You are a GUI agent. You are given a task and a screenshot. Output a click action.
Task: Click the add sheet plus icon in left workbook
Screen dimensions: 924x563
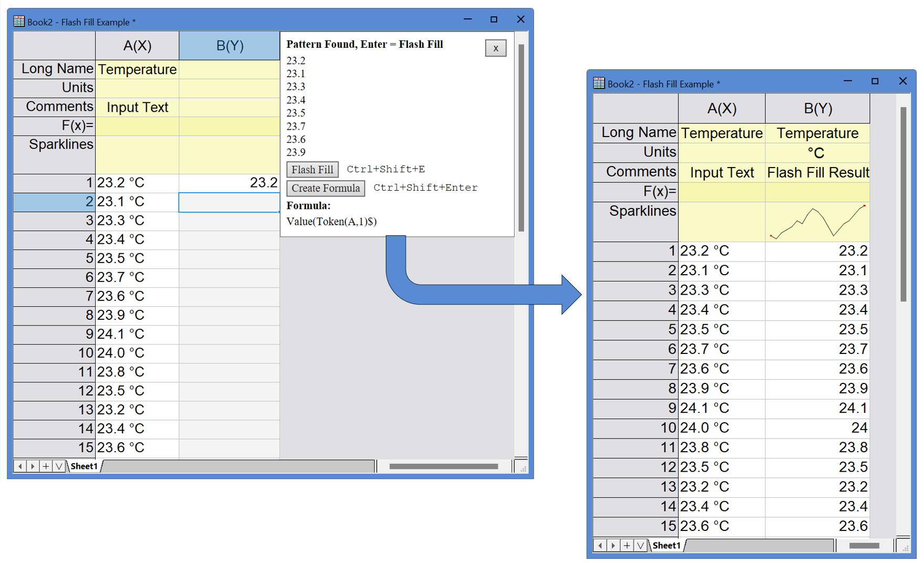click(46, 466)
